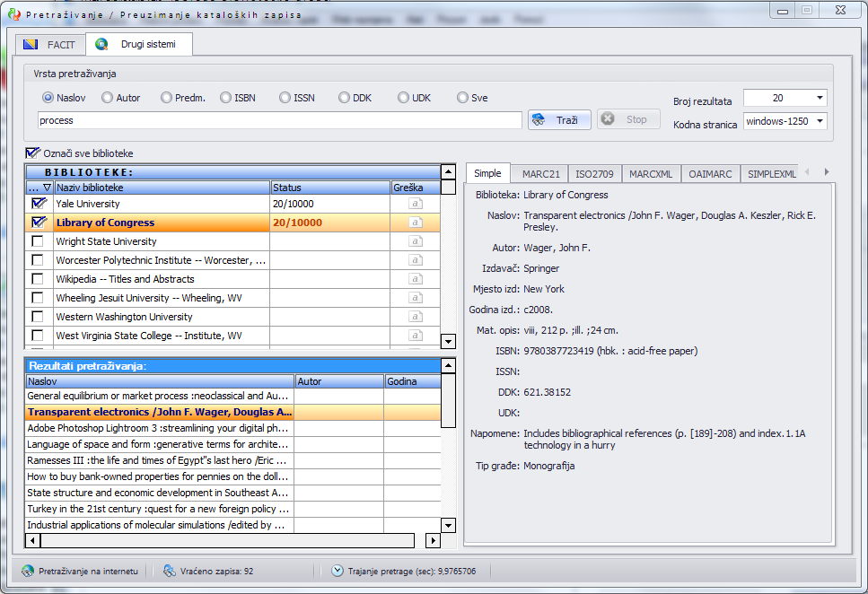Image resolution: width=868 pixels, height=594 pixels.
Task: Click the Internet search globe icon in status bar
Action: click(28, 571)
